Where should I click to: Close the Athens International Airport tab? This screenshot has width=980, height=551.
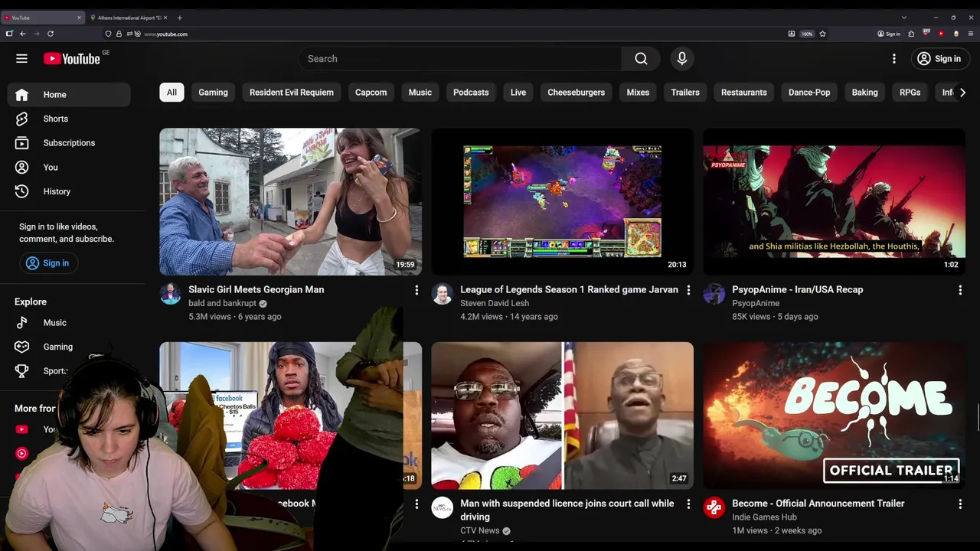[x=165, y=18]
